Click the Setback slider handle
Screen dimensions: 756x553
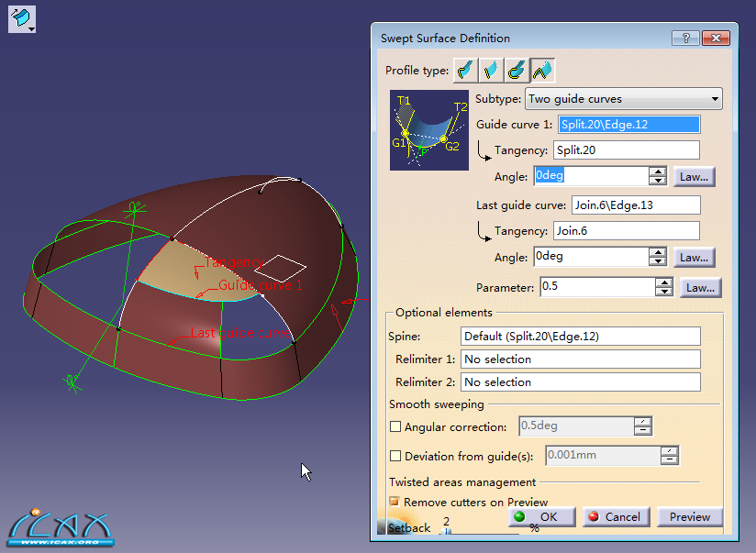(448, 530)
